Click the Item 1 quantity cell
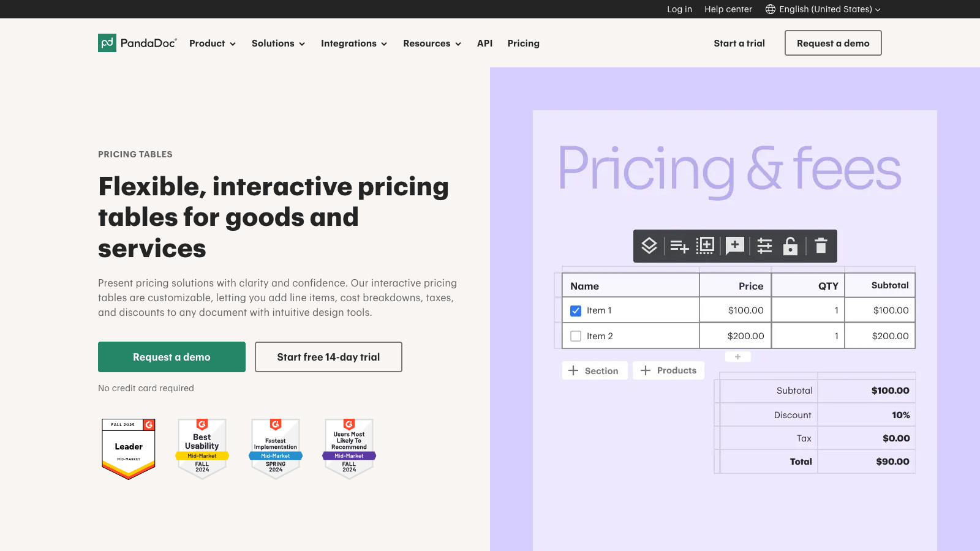Image resolution: width=980 pixels, height=551 pixels. [808, 310]
